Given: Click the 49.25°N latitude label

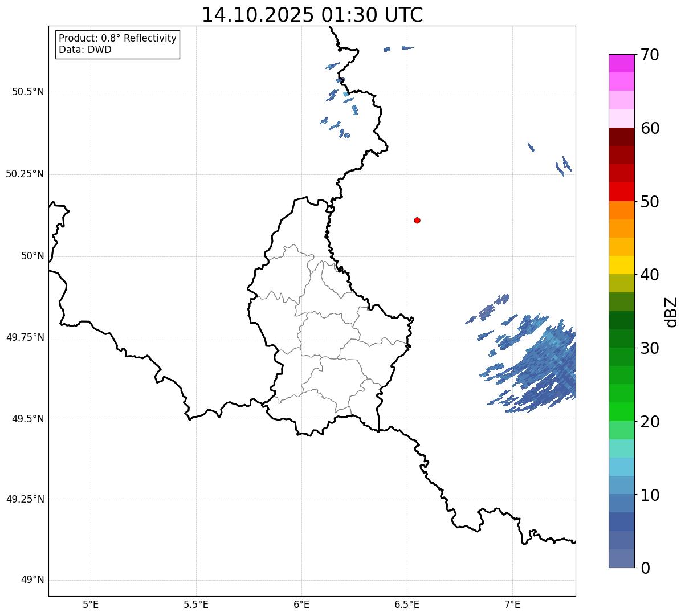Looking at the screenshot, I should click(25, 500).
